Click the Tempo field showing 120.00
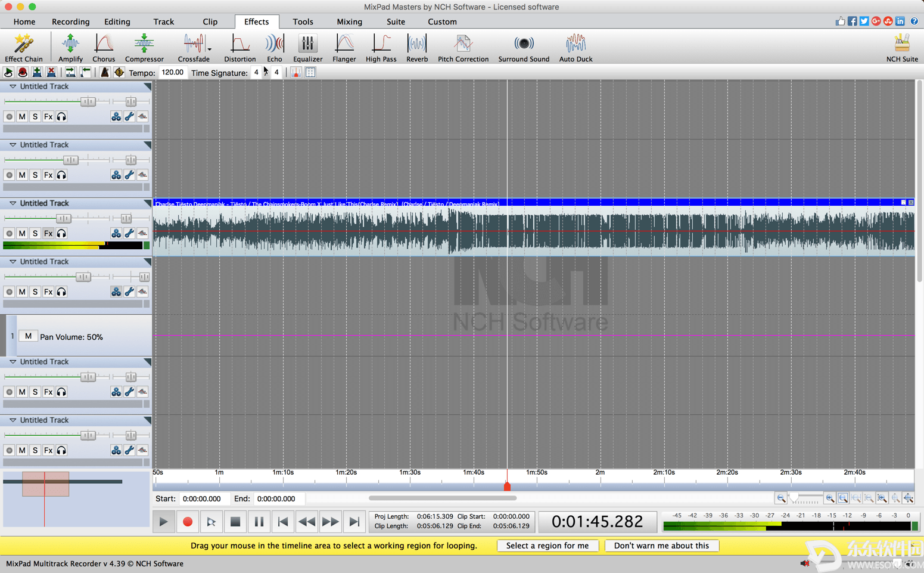The image size is (924, 573). pyautogui.click(x=173, y=73)
